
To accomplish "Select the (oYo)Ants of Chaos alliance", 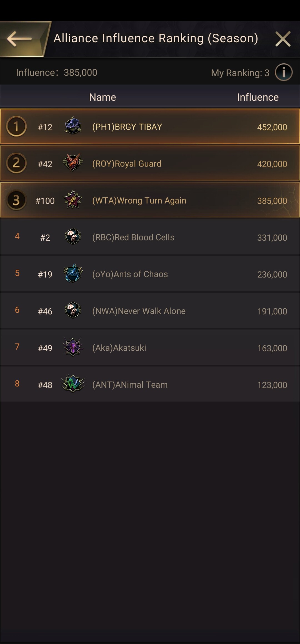I will click(130, 274).
